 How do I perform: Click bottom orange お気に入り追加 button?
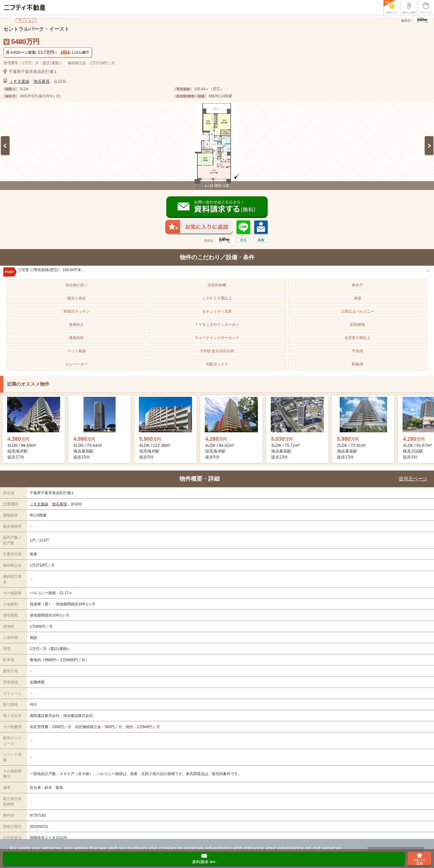pos(419,859)
